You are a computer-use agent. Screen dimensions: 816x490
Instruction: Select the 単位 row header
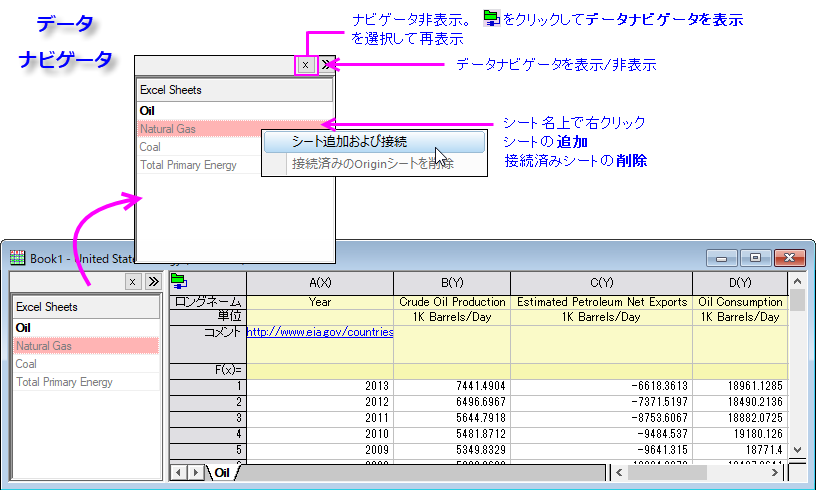pyautogui.click(x=208, y=317)
